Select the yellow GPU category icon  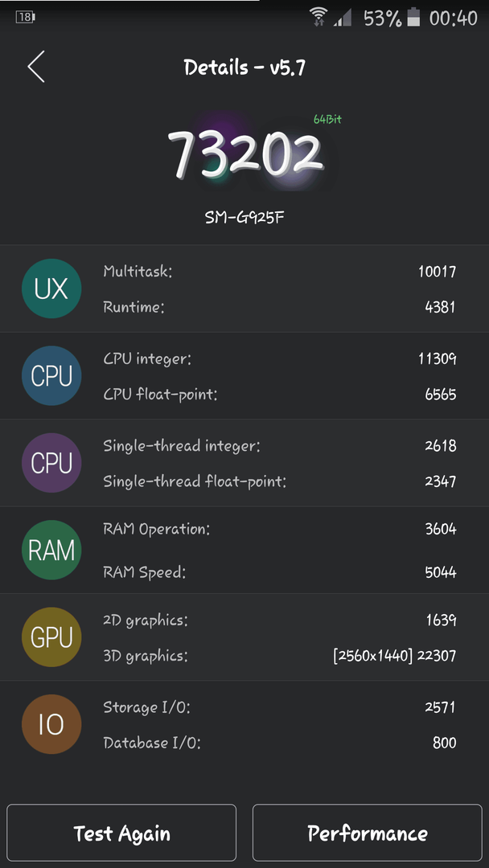[x=51, y=637]
